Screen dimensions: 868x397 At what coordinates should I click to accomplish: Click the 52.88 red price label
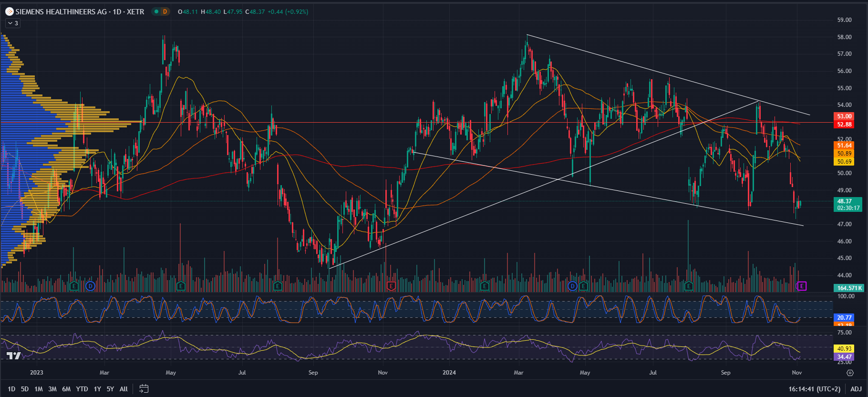pyautogui.click(x=844, y=125)
